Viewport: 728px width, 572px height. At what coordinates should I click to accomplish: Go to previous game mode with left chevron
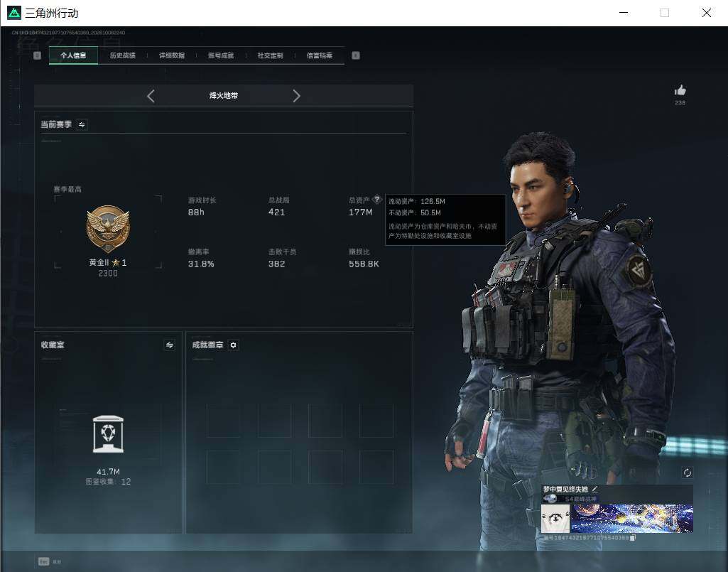(x=151, y=96)
